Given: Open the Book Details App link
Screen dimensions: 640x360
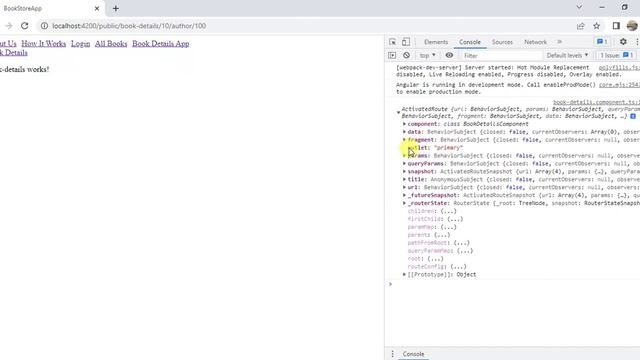Looking at the screenshot, I should click(161, 44).
